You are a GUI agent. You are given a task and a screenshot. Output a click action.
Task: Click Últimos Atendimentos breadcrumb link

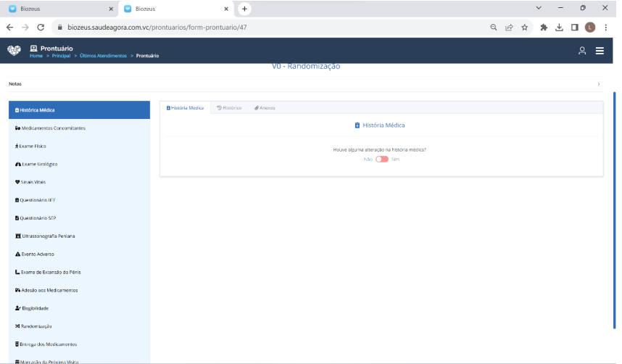click(103, 56)
